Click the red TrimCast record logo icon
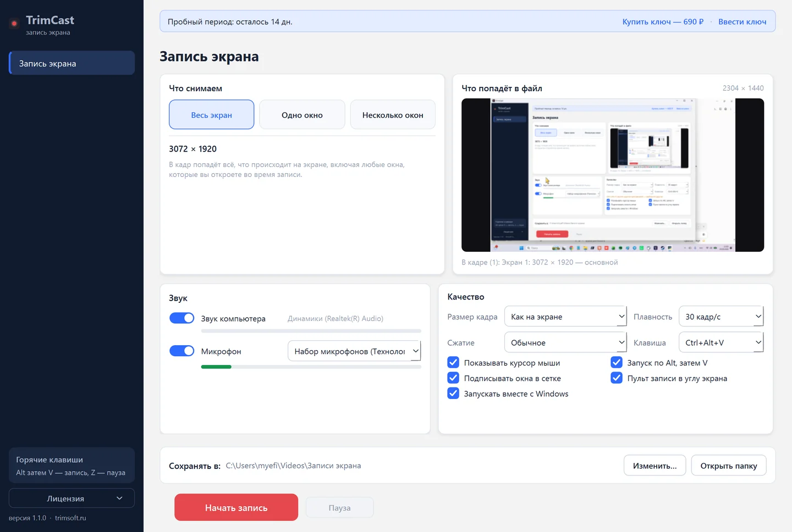The height and width of the screenshot is (532, 792). point(14,23)
